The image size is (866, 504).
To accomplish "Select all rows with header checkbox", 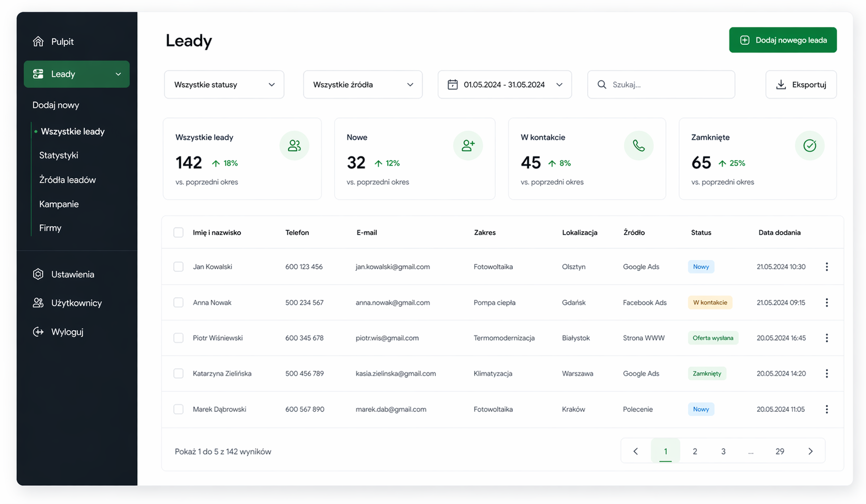I will 179,232.
